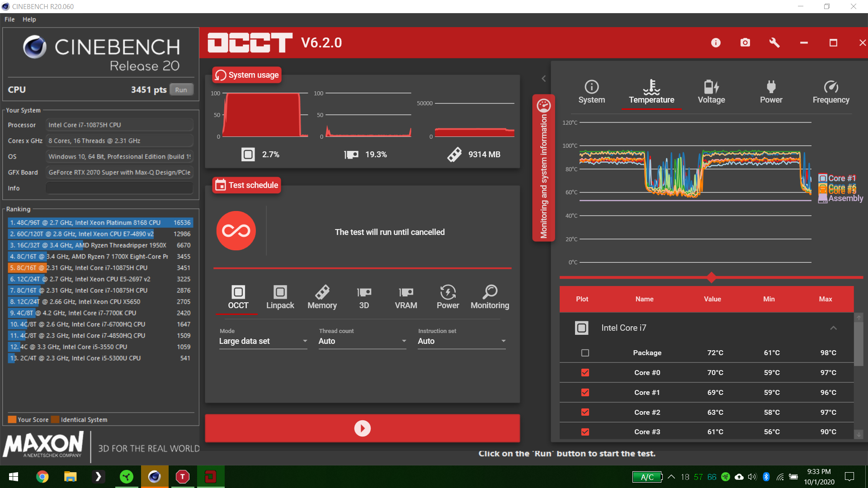Switch to the Frequency monitoring tab
868x488 pixels.
pyautogui.click(x=831, y=92)
